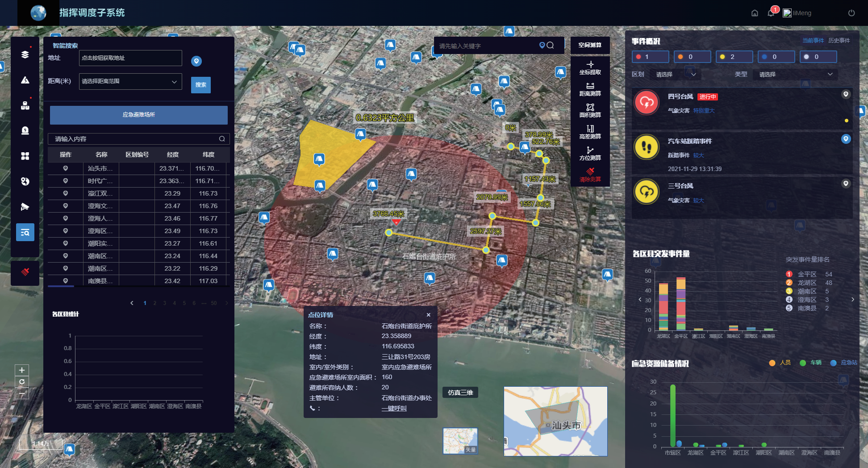Click the 搜索 button
868x468 pixels.
tap(200, 85)
